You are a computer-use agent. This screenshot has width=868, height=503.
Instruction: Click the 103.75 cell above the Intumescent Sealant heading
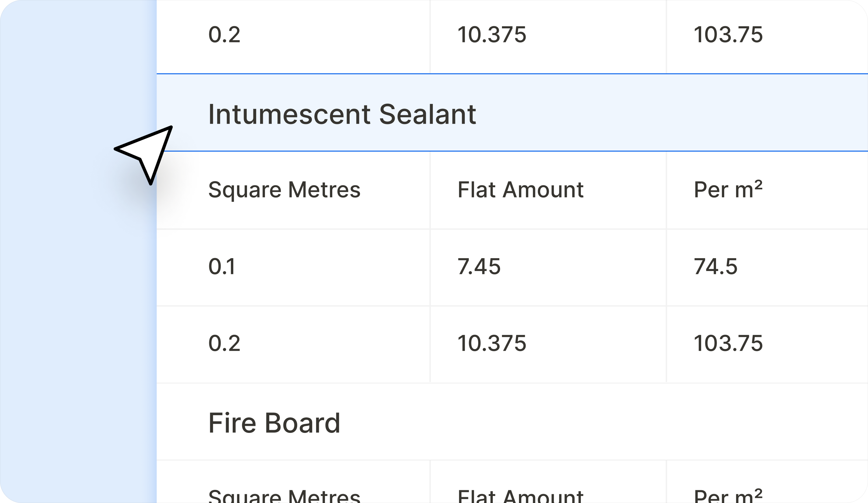pyautogui.click(x=767, y=36)
